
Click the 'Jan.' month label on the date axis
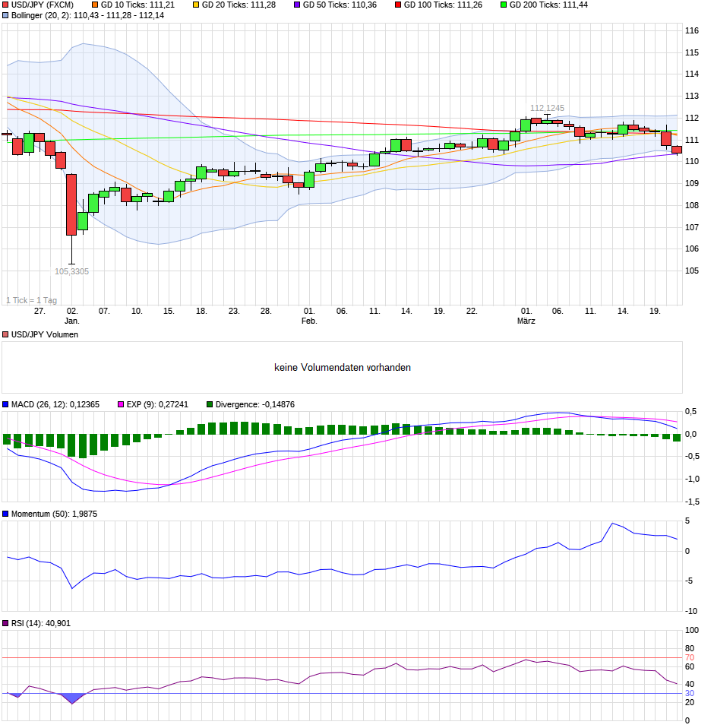(72, 321)
